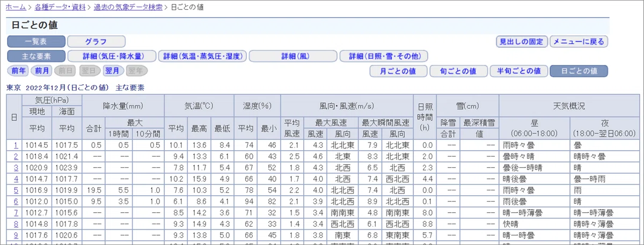Go to 前月 data
This screenshot has width=644, height=245.
tap(42, 70)
